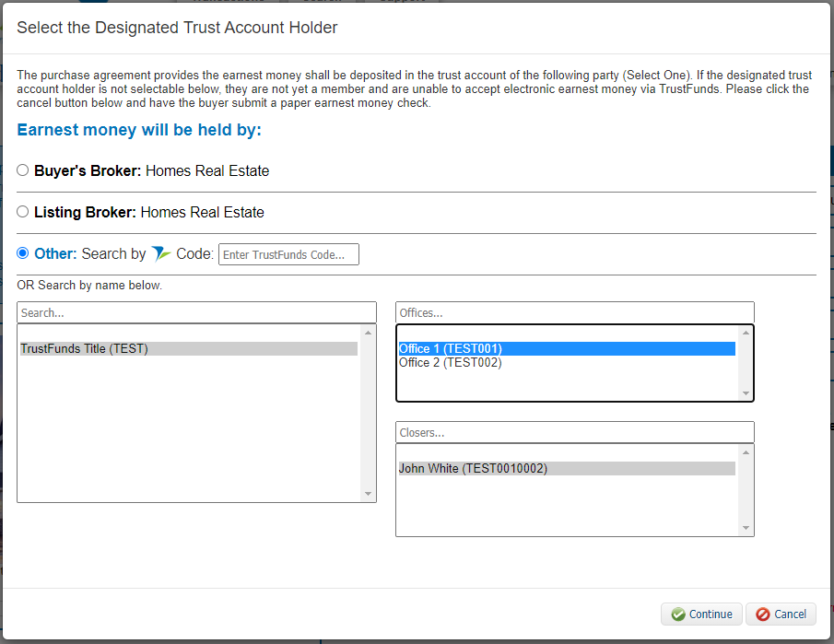The height and width of the screenshot is (644, 834).
Task: Pick closer John White (TEST0010002)
Action: pyautogui.click(x=567, y=469)
